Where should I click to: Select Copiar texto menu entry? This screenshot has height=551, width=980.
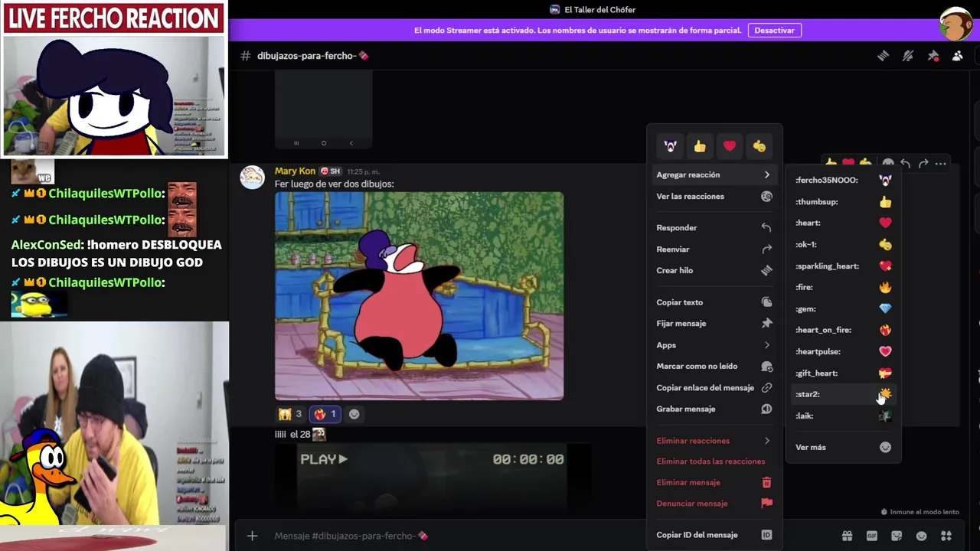click(x=714, y=302)
